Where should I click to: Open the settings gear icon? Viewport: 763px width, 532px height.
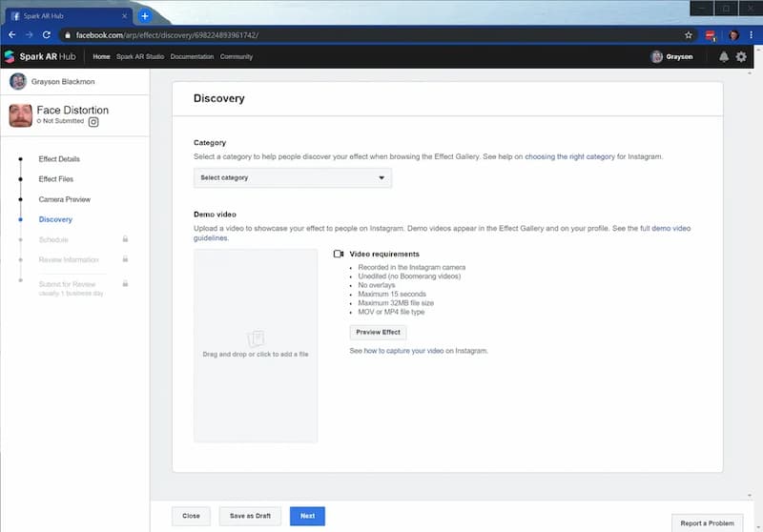tap(741, 57)
